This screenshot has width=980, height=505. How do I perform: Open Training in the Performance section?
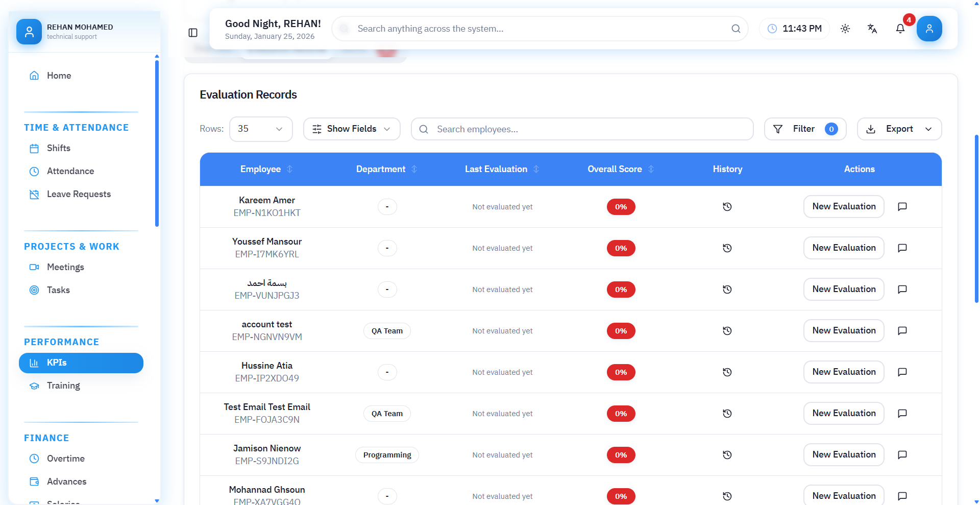pos(63,386)
